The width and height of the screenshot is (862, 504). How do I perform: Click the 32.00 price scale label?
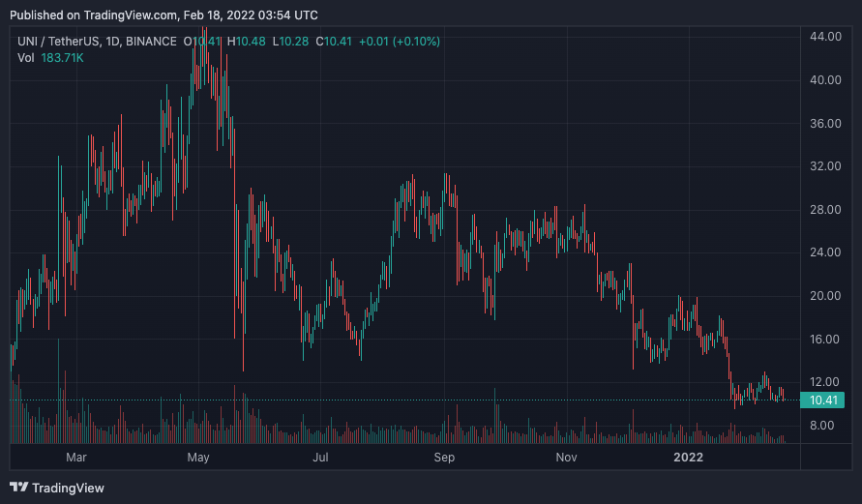[x=825, y=166]
